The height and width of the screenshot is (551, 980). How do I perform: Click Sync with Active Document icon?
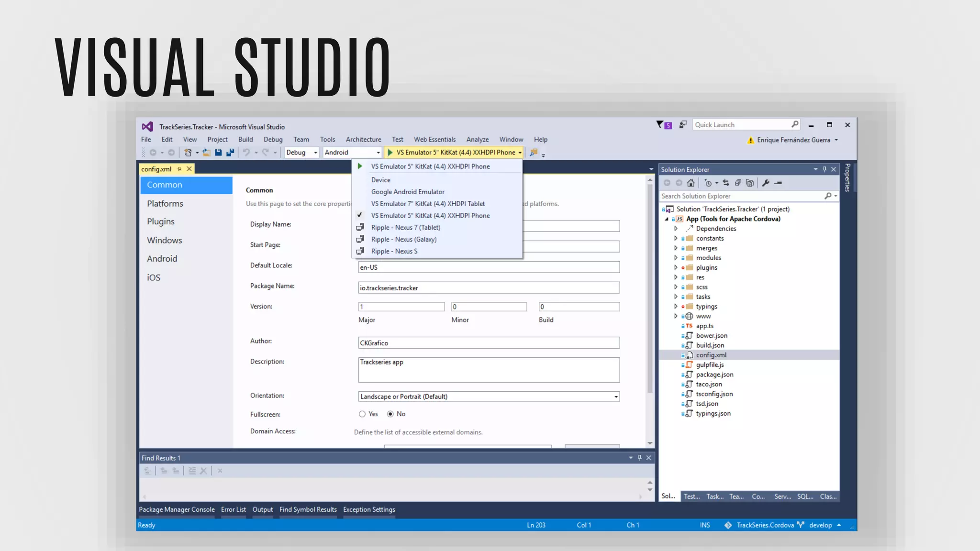(726, 183)
